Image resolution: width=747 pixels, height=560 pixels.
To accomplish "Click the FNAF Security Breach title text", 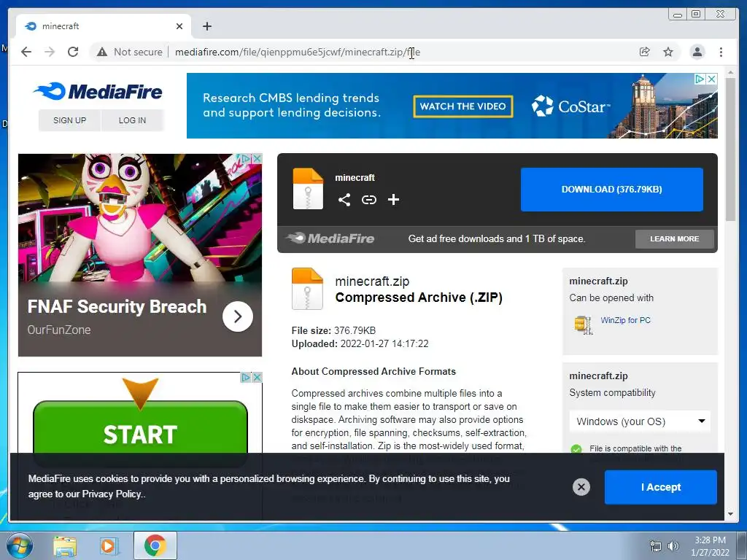I will pos(117,307).
